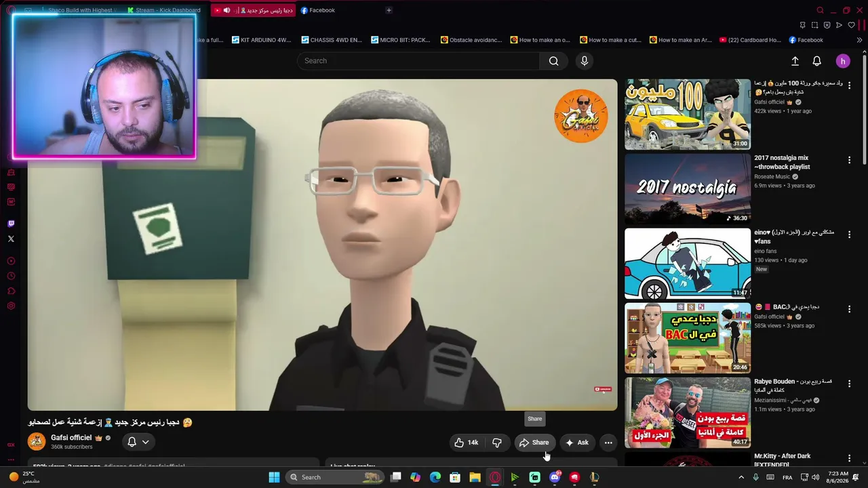Switch to the Facebook browser tab
This screenshot has height=488, width=868.
tap(319, 10)
